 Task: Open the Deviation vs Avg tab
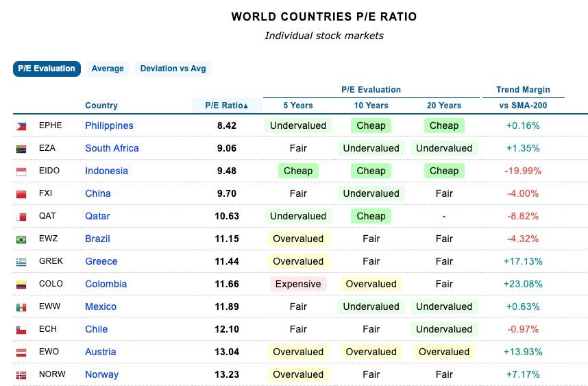[173, 69]
